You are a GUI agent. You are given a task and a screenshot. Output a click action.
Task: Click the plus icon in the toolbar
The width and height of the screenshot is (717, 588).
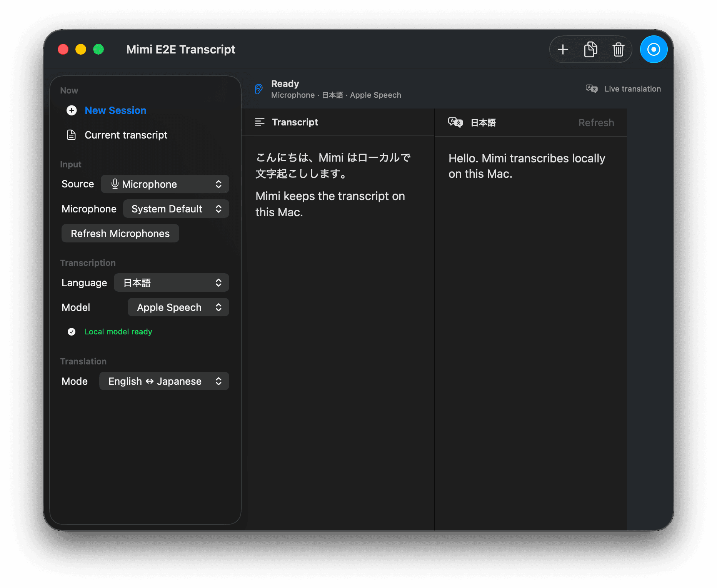tap(563, 49)
